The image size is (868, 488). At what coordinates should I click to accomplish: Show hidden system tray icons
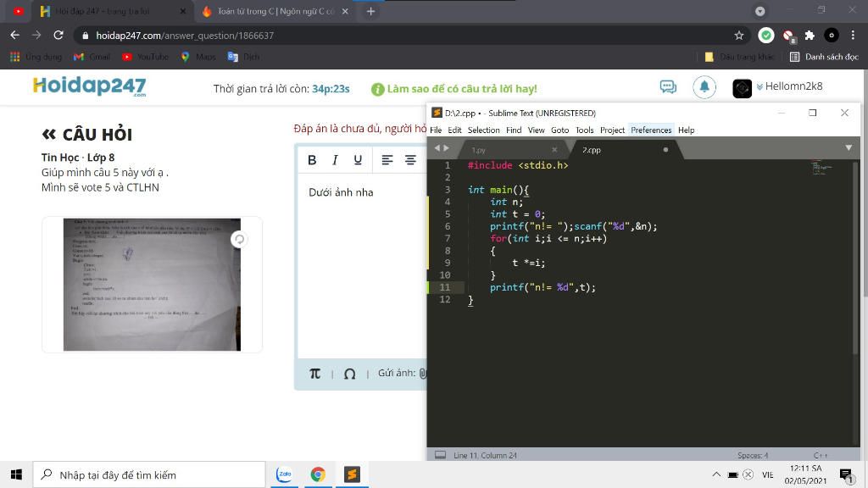[715, 474]
